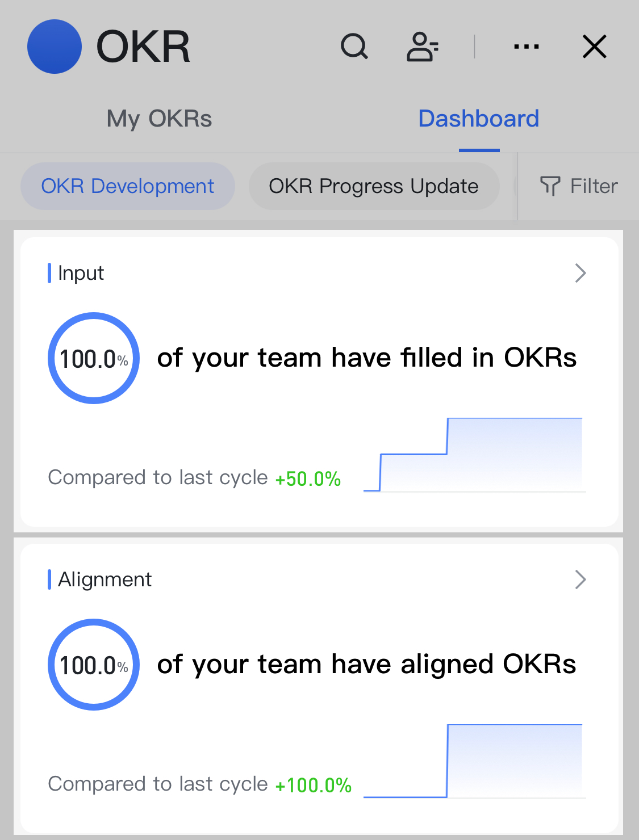The image size is (639, 840).
Task: Switch to the Dashboard tab
Action: [x=478, y=118]
